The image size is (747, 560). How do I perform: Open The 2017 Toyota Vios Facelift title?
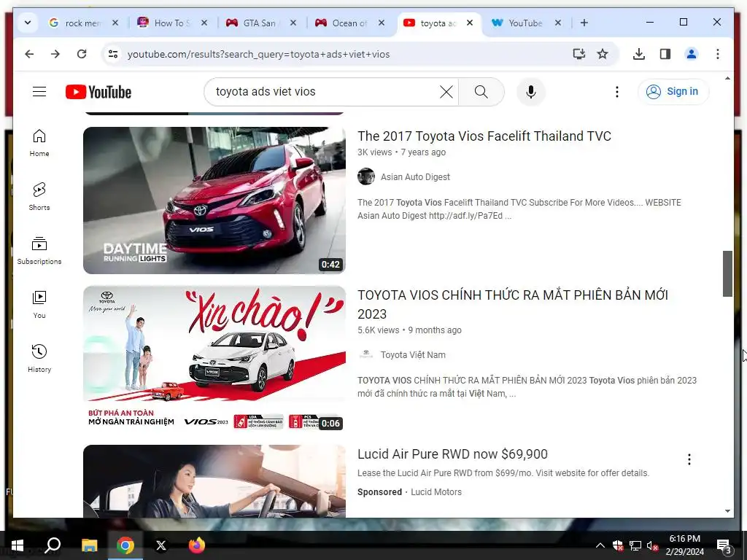(x=484, y=136)
